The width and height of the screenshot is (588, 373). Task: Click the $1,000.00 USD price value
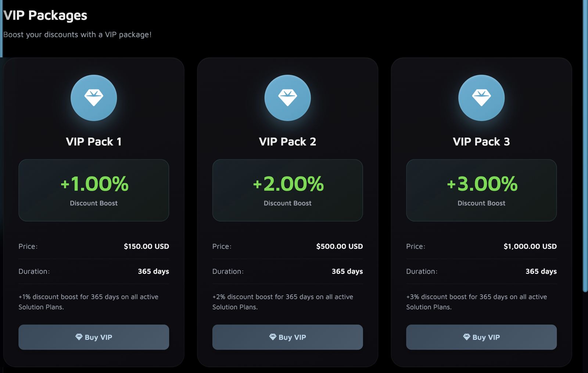[x=530, y=246]
